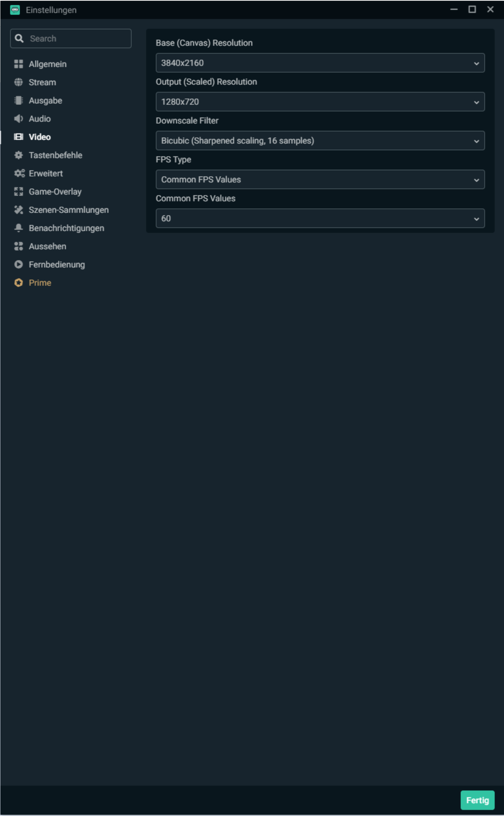Click the Streamlabs app logo icon
Screen dimensions: 504x816
(x=15, y=10)
